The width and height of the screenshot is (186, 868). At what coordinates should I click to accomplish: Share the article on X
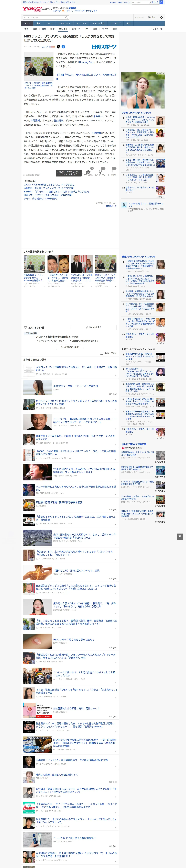tap(58, 47)
